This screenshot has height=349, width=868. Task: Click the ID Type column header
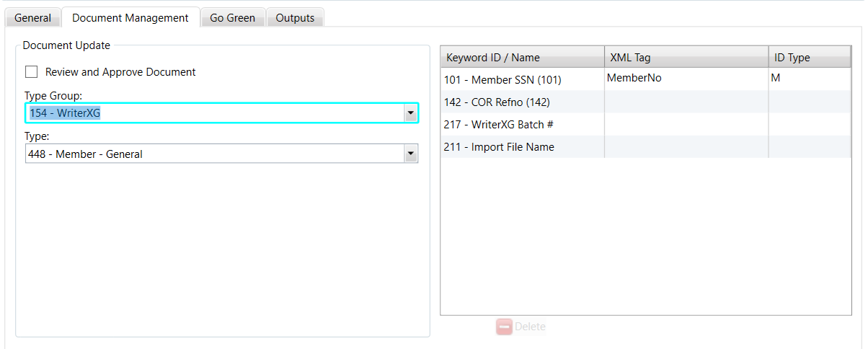[x=792, y=58]
